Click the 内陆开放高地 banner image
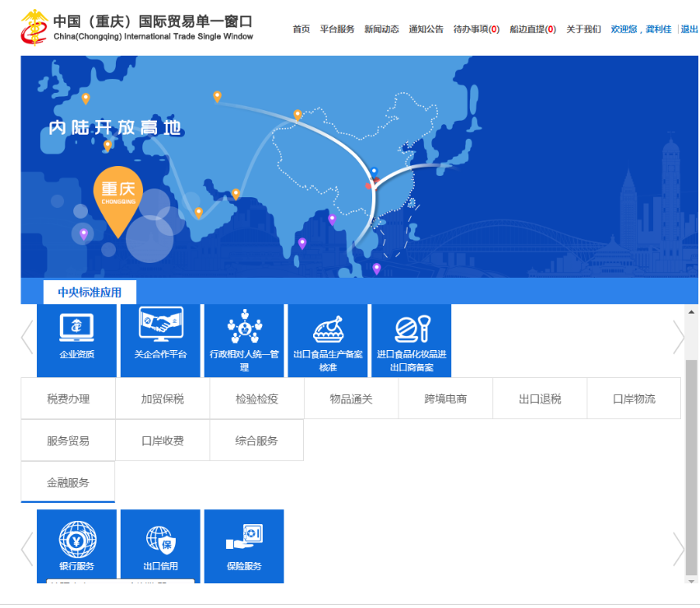 point(359,167)
